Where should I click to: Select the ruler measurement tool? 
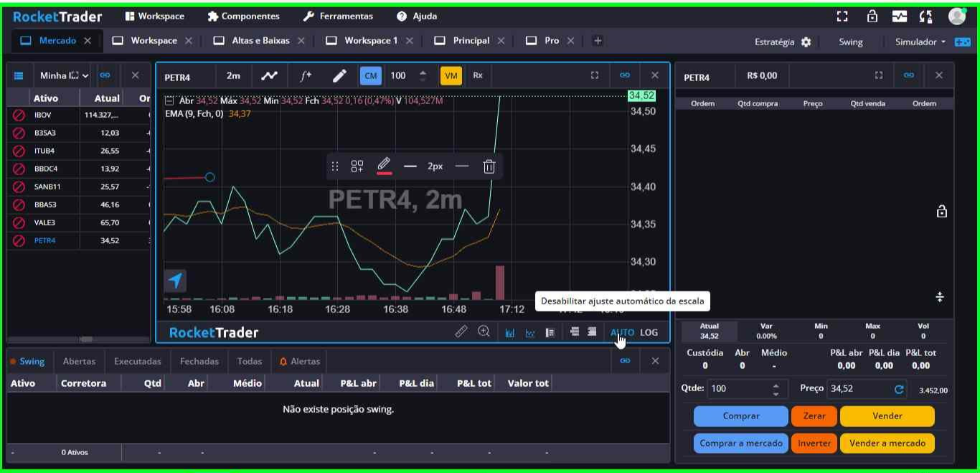coord(461,332)
